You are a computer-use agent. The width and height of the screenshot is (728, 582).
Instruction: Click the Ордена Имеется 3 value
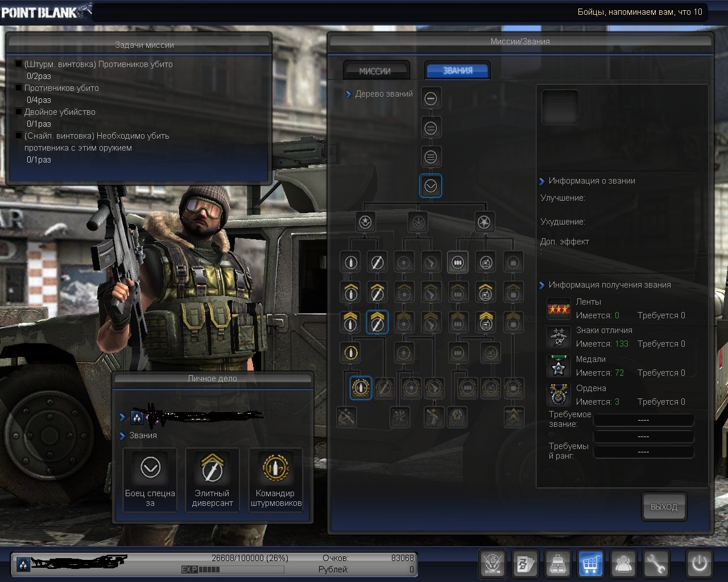tap(617, 402)
